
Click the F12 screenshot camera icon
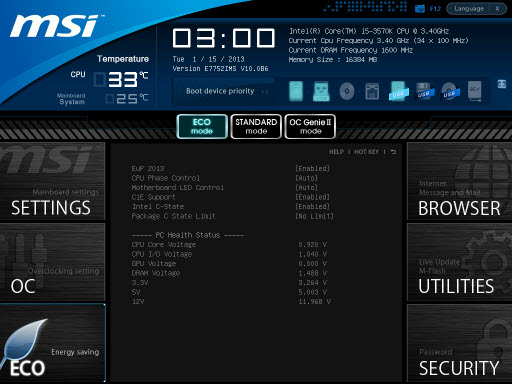click(x=420, y=9)
